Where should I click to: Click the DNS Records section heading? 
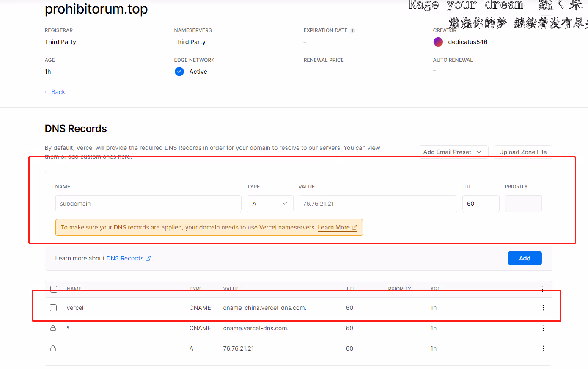pos(76,129)
